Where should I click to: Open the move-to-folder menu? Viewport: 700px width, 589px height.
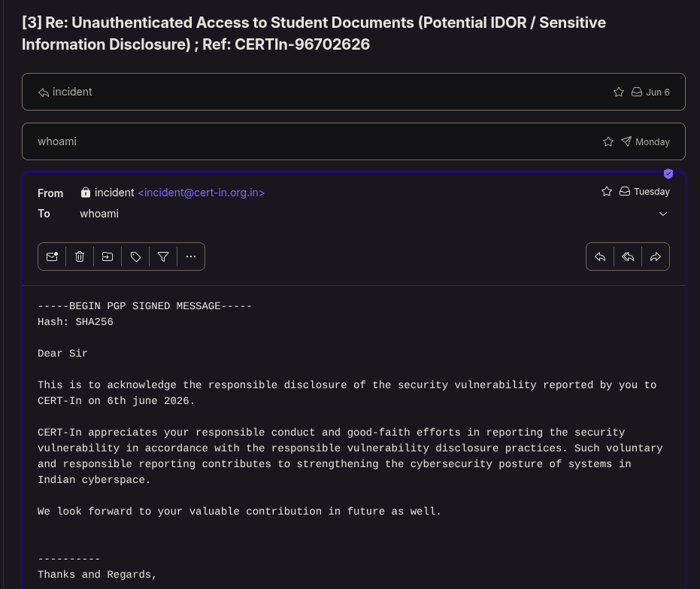click(107, 257)
